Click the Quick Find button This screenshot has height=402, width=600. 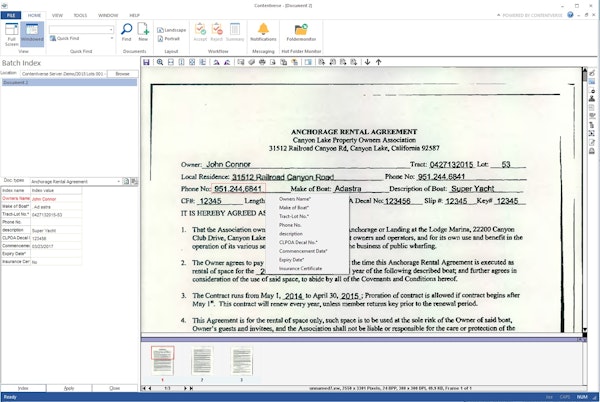point(65,38)
